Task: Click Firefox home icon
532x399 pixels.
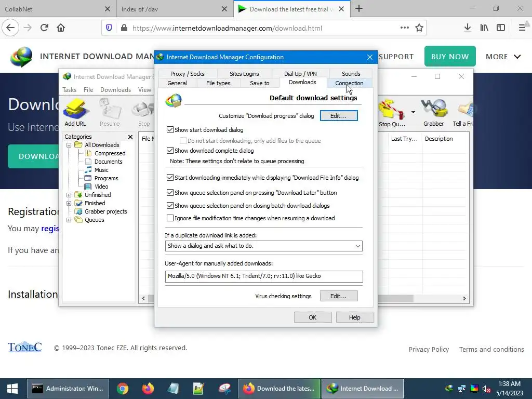Action: [61, 28]
